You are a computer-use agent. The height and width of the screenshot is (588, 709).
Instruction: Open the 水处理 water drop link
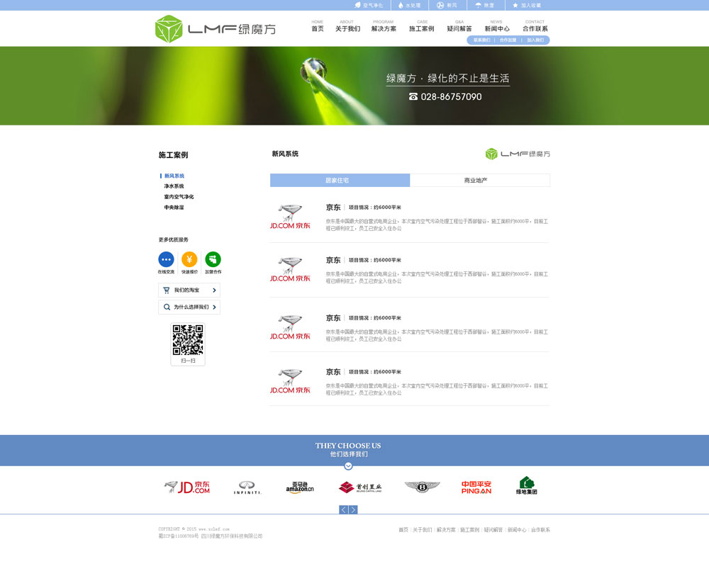click(x=409, y=6)
